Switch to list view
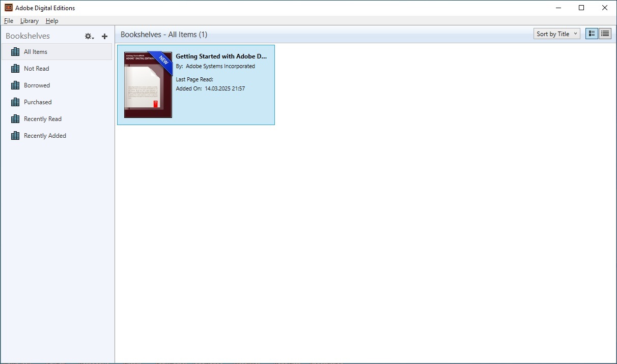Image resolution: width=617 pixels, height=364 pixels. click(x=605, y=34)
